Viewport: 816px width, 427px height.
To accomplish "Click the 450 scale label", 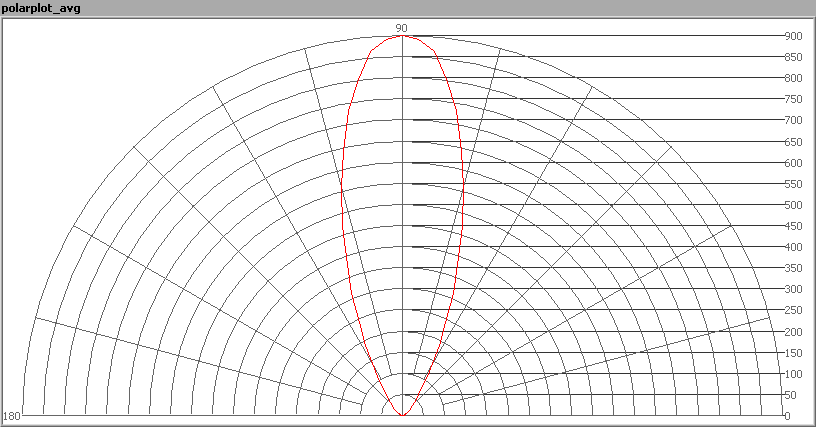I will [793, 226].
